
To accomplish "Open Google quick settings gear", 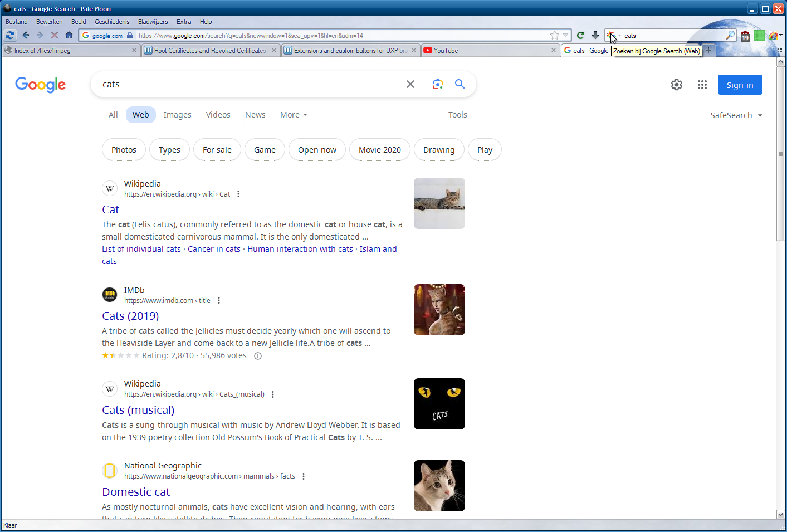I will [677, 85].
